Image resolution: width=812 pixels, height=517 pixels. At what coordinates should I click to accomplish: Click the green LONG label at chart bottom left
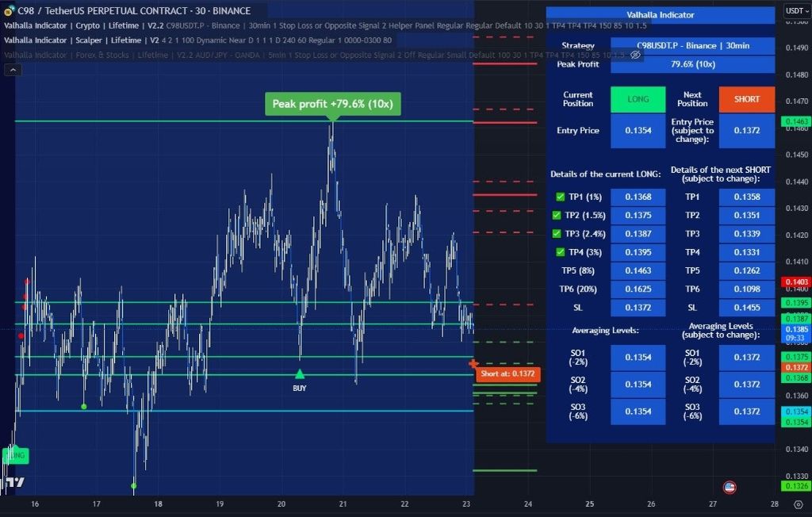tap(16, 455)
